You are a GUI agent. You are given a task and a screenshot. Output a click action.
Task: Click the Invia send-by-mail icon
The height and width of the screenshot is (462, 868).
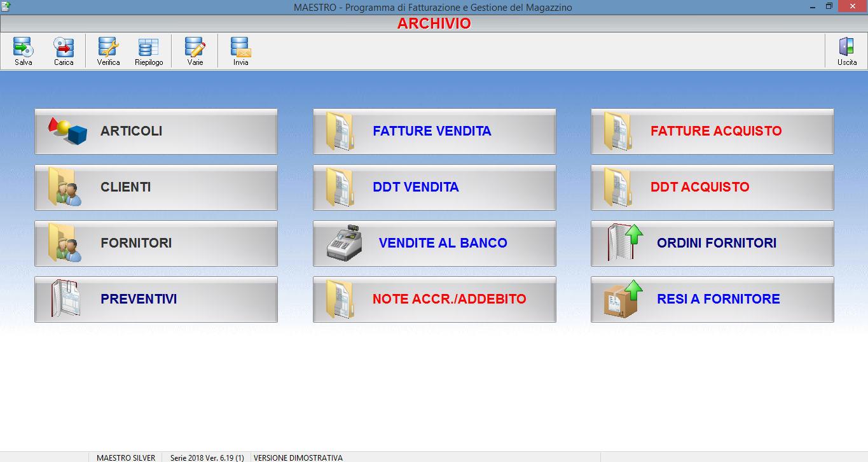click(x=241, y=52)
